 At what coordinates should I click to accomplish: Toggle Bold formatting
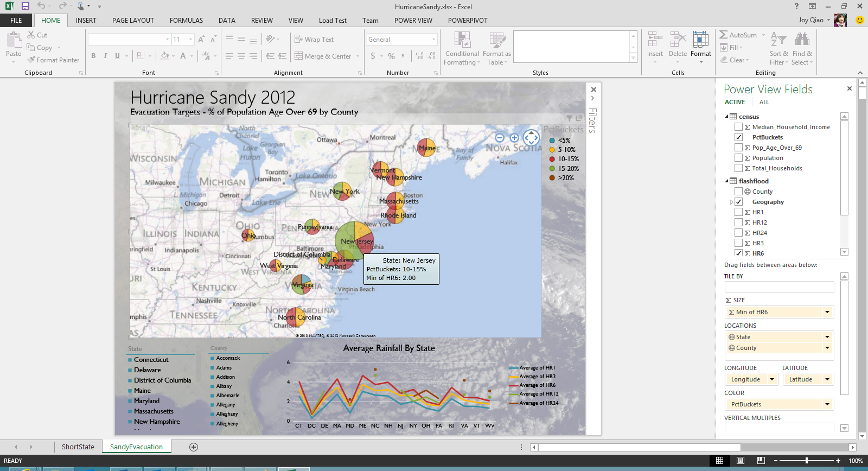click(93, 56)
